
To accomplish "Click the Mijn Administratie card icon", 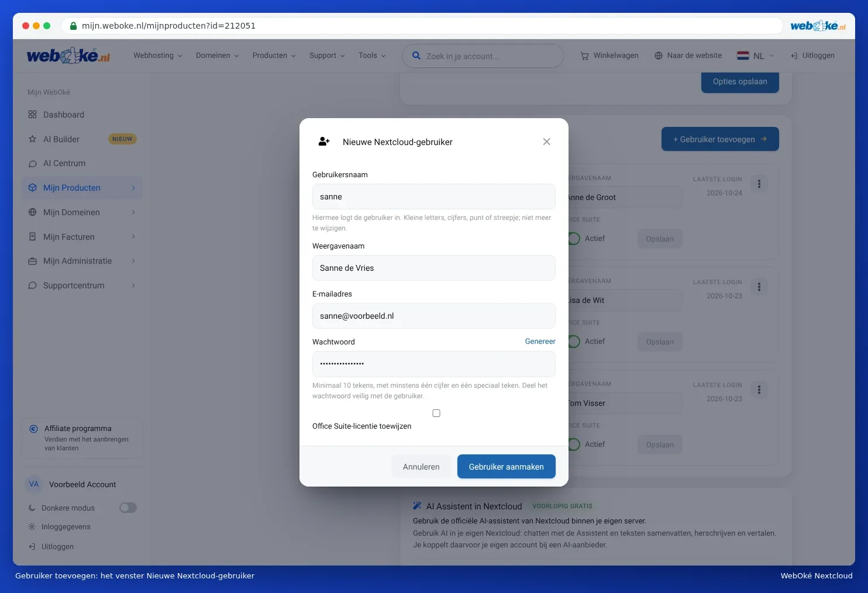I will click(32, 261).
